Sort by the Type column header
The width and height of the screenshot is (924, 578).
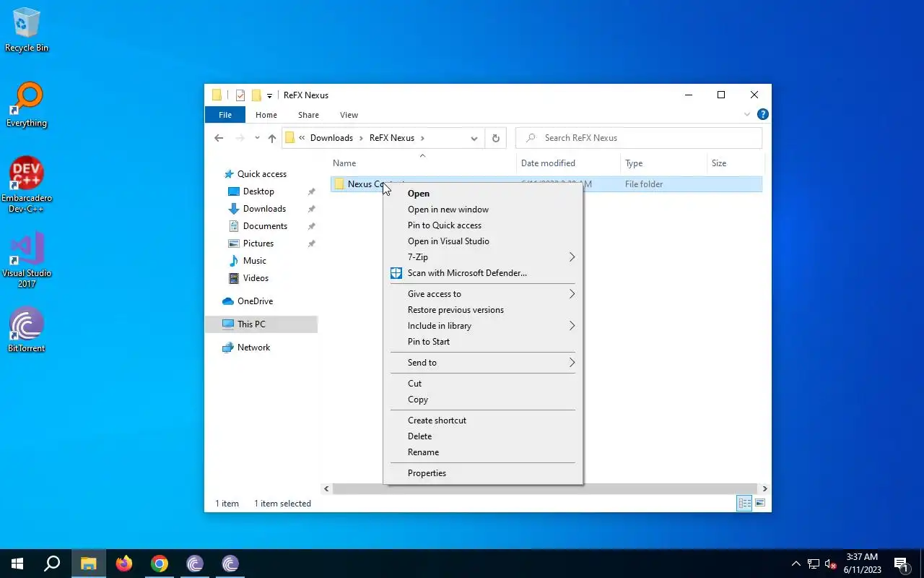(663, 163)
